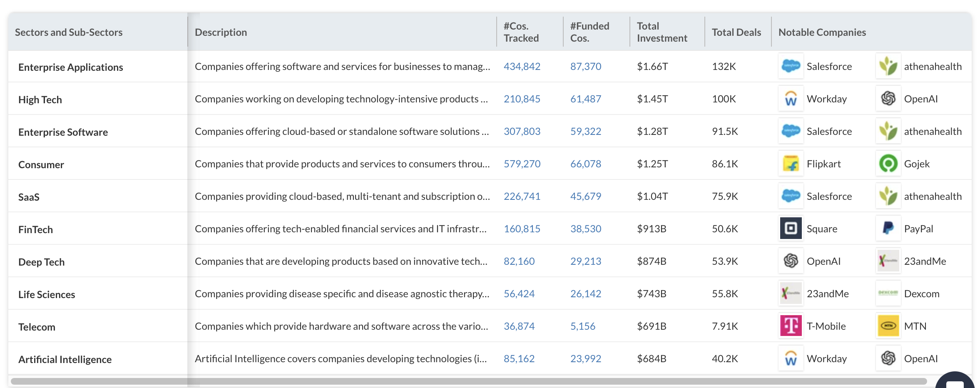Click the Workday logo in High Tech row
Image resolution: width=980 pixels, height=388 pixels.
pos(791,99)
